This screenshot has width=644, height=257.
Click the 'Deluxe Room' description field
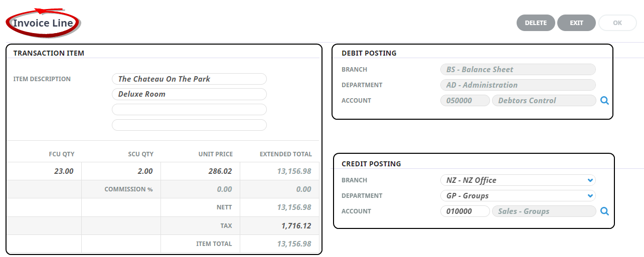tap(189, 94)
